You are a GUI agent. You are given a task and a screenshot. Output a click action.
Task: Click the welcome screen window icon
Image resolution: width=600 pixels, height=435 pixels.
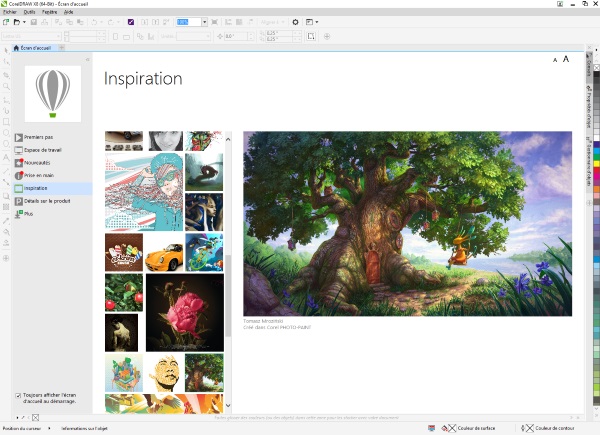pos(309,22)
